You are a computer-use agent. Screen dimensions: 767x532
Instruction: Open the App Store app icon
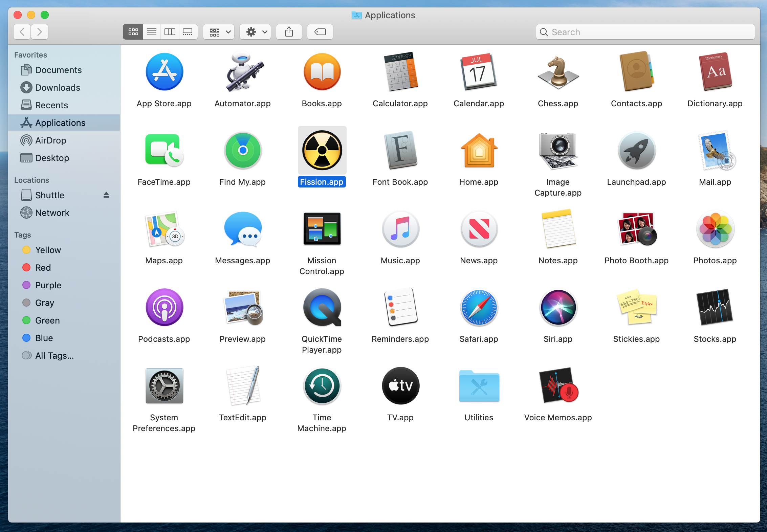[164, 72]
